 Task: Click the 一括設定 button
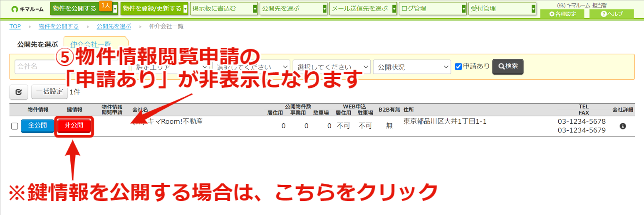click(49, 92)
